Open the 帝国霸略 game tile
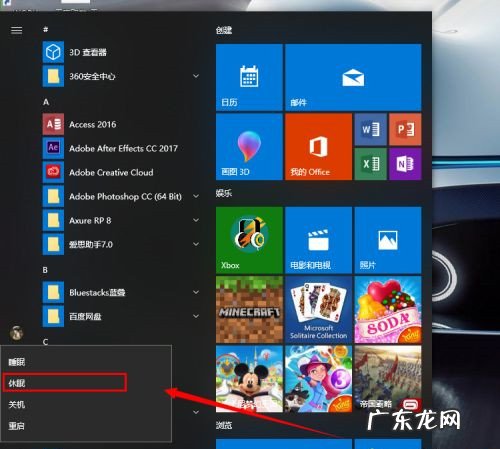The image size is (500, 449). click(x=388, y=379)
